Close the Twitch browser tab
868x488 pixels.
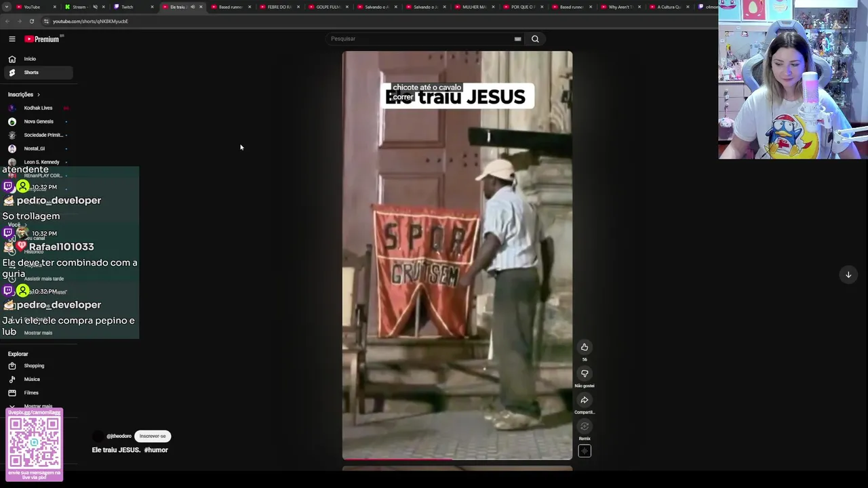coord(152,7)
